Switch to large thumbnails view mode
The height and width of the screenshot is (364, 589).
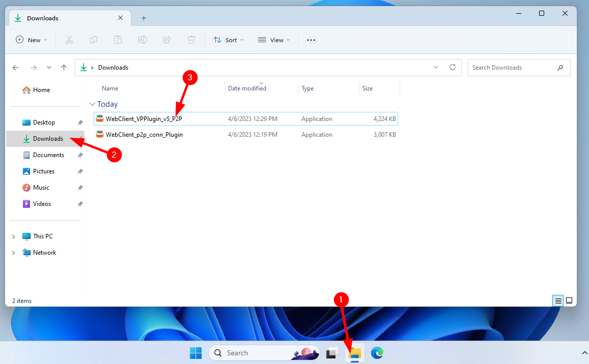(x=570, y=300)
